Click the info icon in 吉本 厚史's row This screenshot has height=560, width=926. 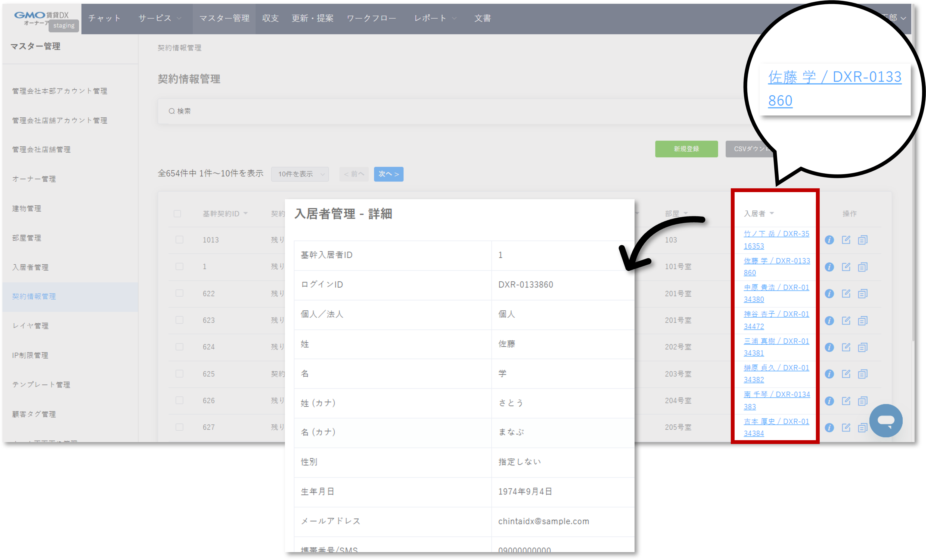tap(829, 427)
